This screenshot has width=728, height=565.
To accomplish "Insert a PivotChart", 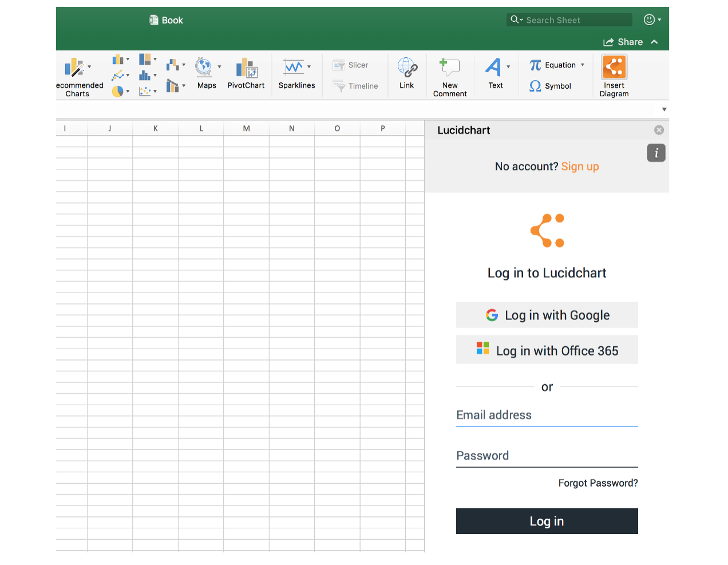I will pos(246,74).
